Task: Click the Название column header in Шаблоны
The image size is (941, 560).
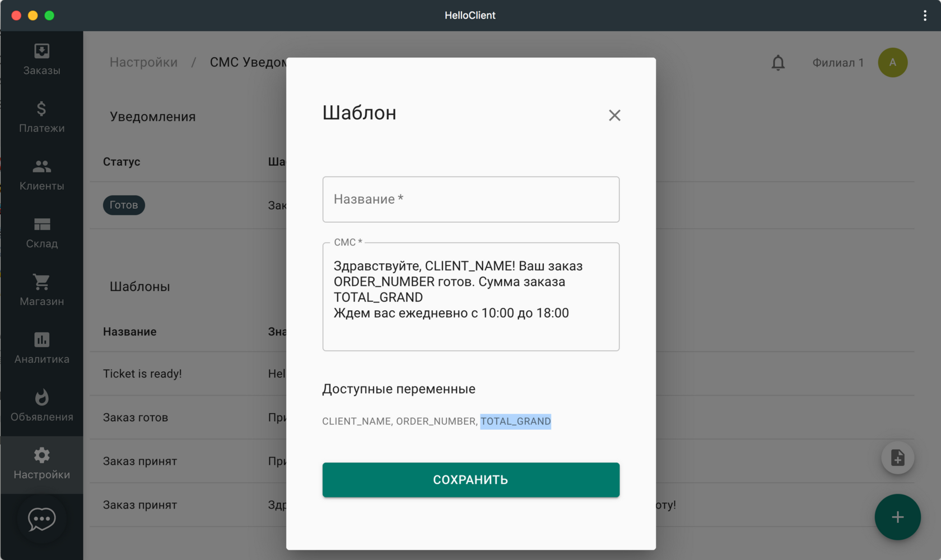Action: tap(129, 332)
